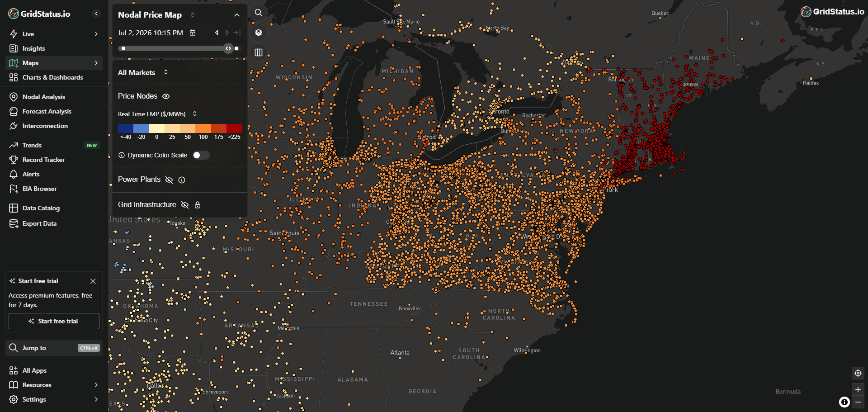
Task: Close the Start free trial card
Action: pyautogui.click(x=93, y=281)
